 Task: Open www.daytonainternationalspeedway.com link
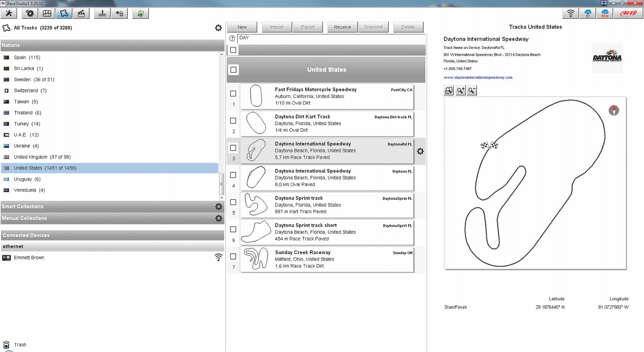(478, 77)
